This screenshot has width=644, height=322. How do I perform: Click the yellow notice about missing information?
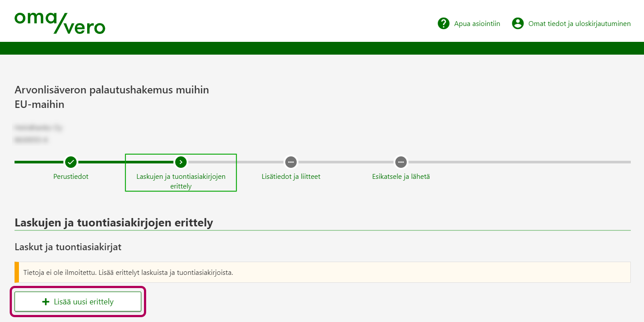tap(322, 272)
